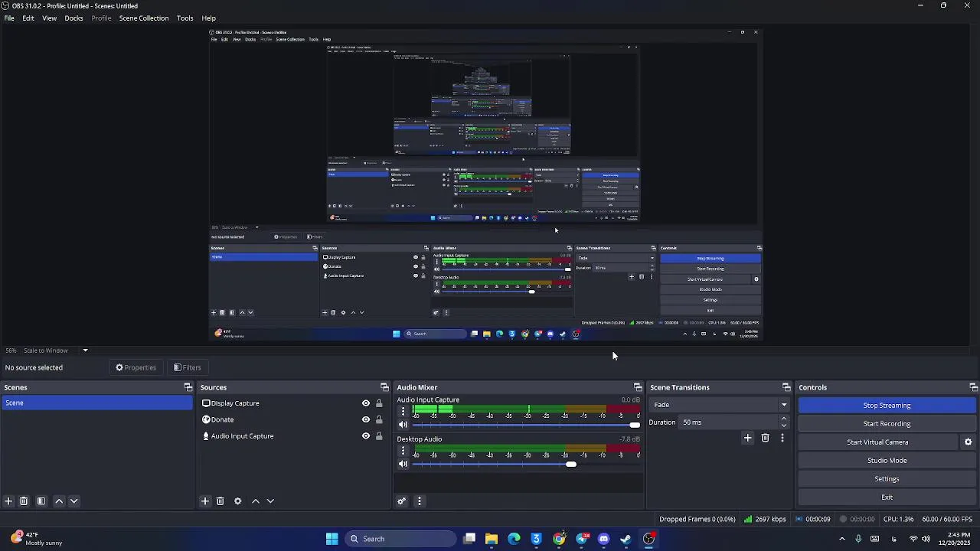Screen dimensions: 980x551
Task: Open source properties gear in Sources toolbar
Action: [x=238, y=501]
